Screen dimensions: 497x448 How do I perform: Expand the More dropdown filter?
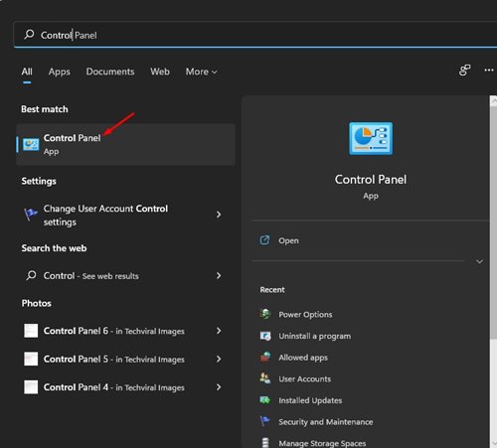point(201,72)
